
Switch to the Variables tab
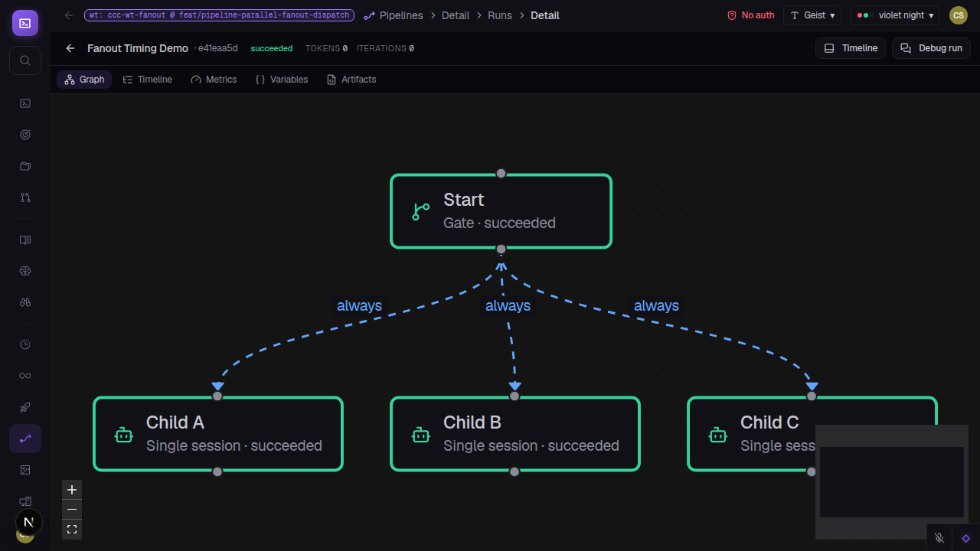[x=282, y=80]
